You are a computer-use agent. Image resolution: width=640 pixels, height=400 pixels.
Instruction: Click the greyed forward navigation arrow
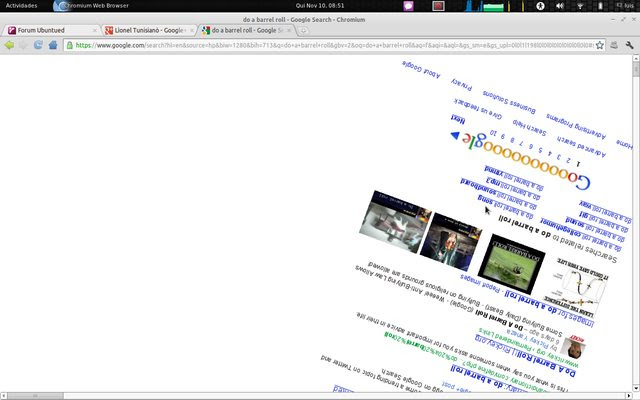point(23,45)
